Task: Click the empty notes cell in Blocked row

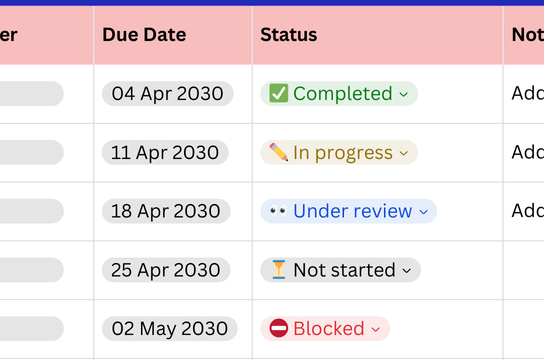Action: click(524, 329)
